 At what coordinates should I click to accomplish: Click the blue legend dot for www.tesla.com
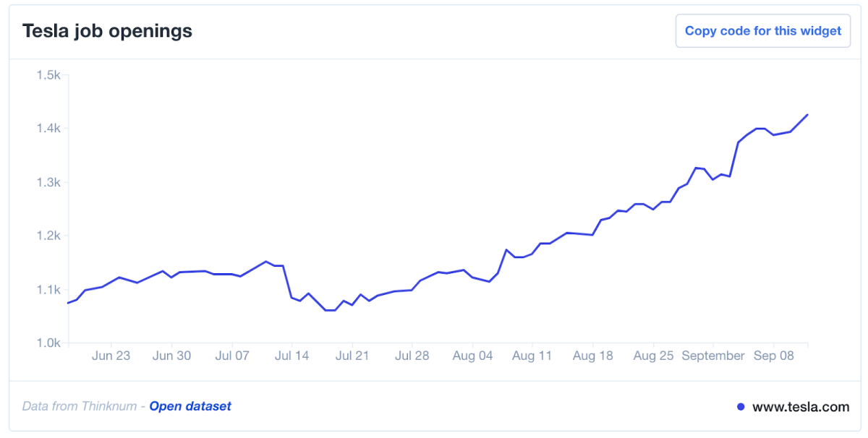pyautogui.click(x=741, y=407)
